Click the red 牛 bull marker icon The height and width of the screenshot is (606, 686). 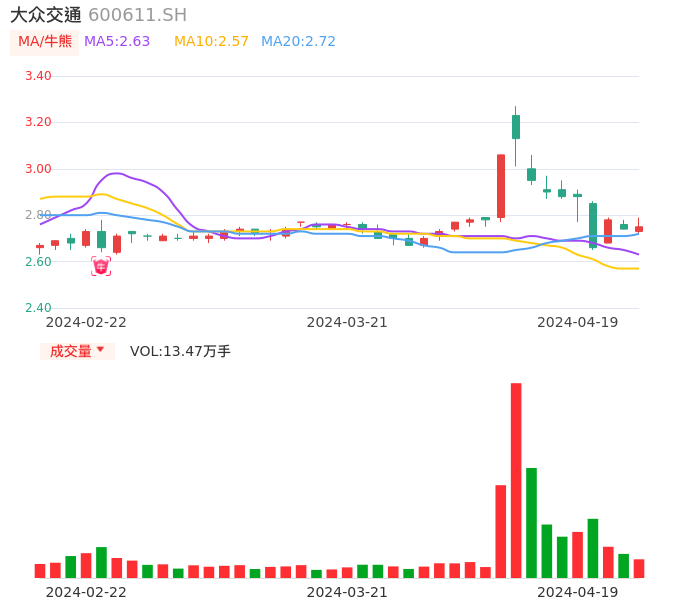coord(101,266)
